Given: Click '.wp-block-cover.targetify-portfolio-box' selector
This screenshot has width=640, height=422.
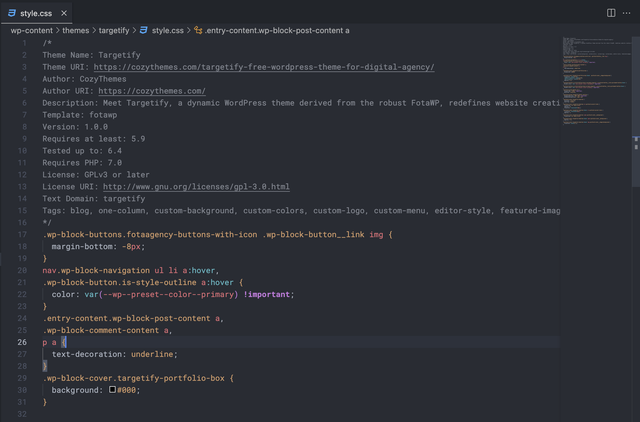Looking at the screenshot, I should coord(133,378).
